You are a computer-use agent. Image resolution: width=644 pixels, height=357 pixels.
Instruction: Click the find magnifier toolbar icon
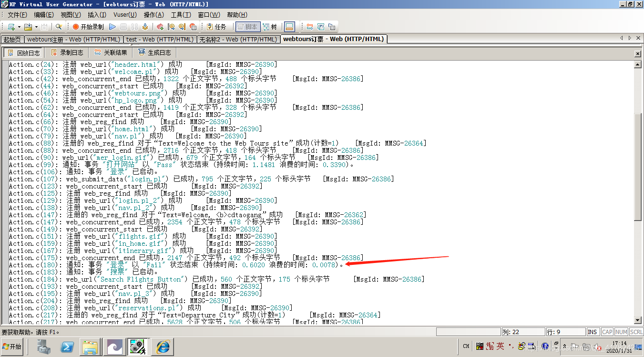pos(59,27)
